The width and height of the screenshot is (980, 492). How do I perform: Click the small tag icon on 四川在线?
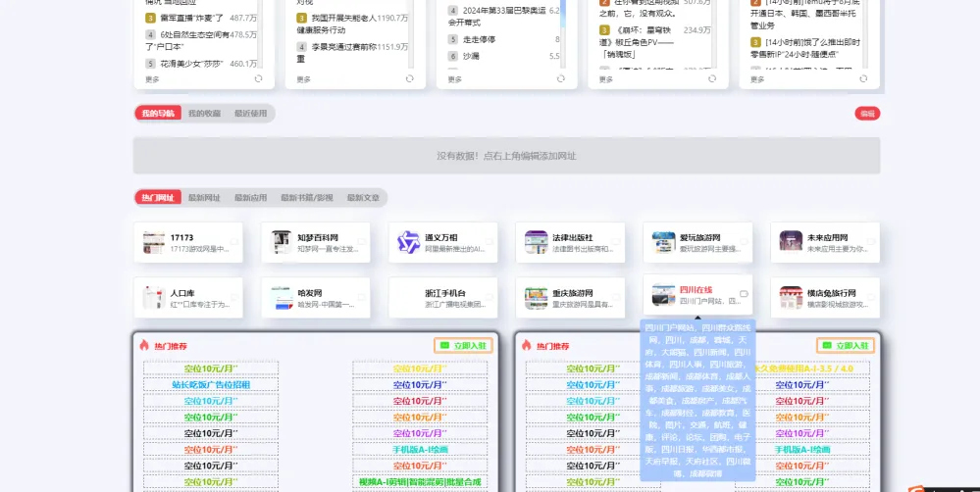[743, 294]
